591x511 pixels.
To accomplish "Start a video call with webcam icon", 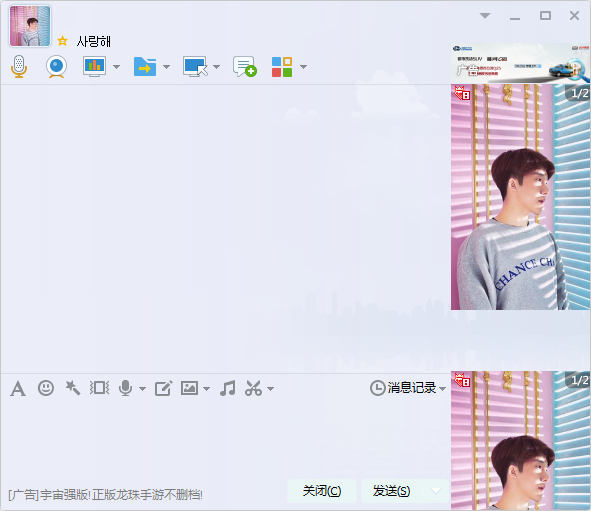I will coord(57,67).
